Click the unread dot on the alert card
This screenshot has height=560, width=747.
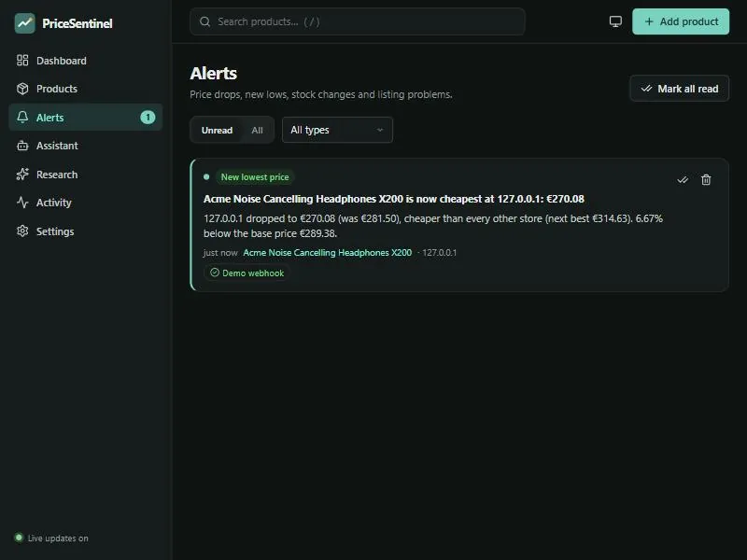206,176
